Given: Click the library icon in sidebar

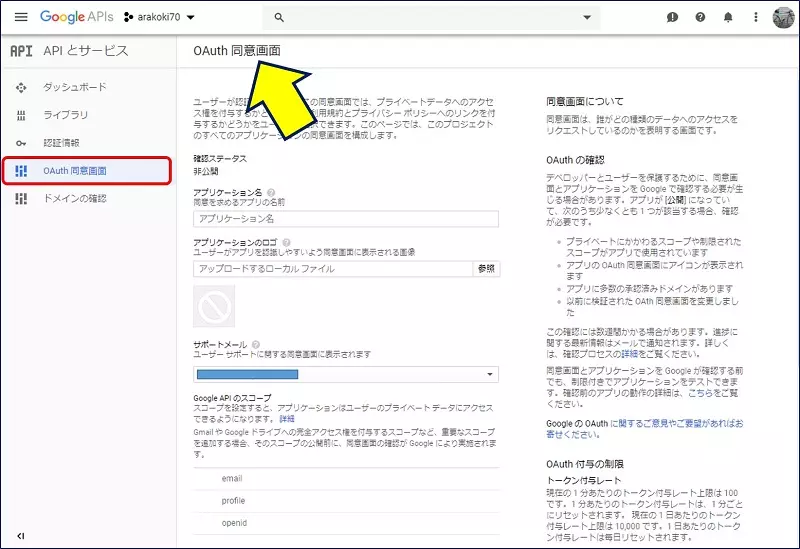Looking at the screenshot, I should point(21,116).
